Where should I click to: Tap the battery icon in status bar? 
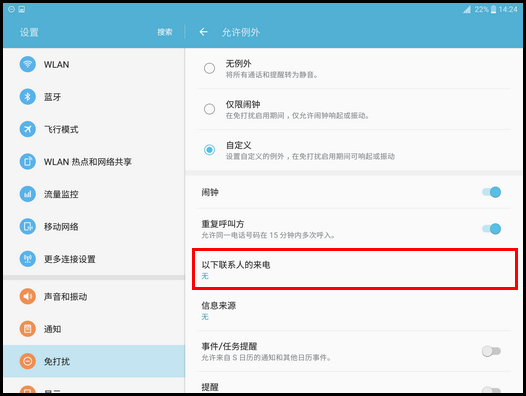pos(493,9)
